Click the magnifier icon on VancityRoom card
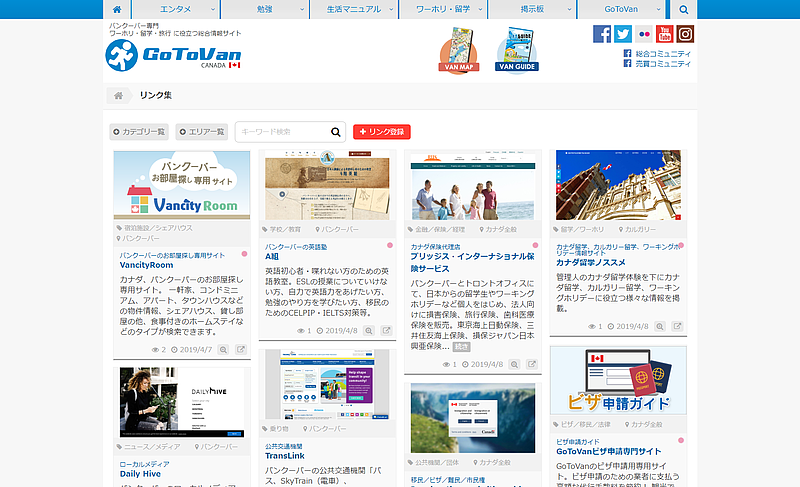Image resolution: width=800 pixels, height=487 pixels. [223, 350]
